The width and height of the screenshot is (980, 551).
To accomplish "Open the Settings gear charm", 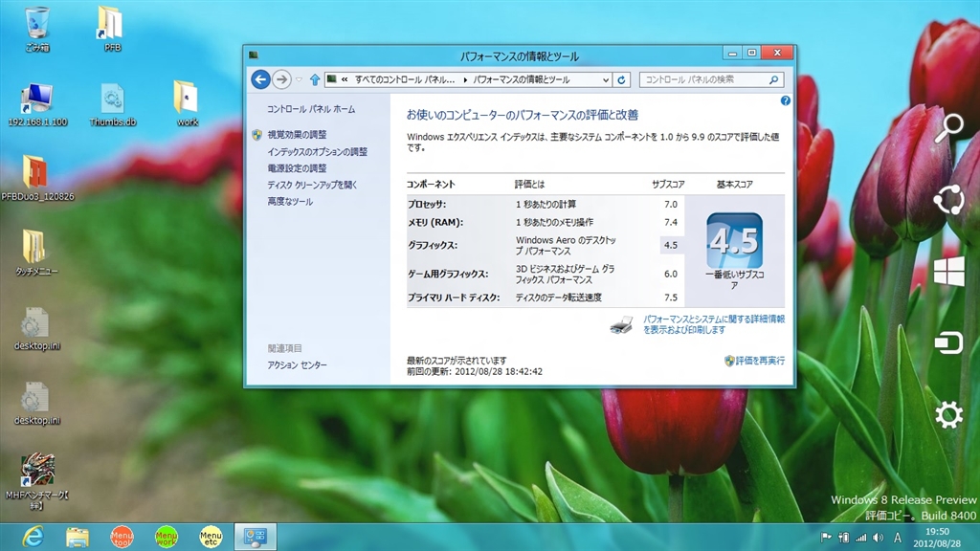I will [948, 415].
